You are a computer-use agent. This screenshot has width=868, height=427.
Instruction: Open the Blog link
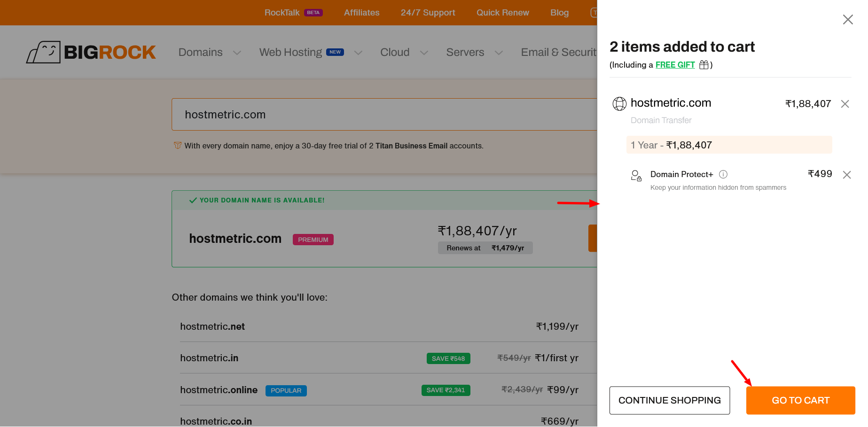[x=559, y=13]
